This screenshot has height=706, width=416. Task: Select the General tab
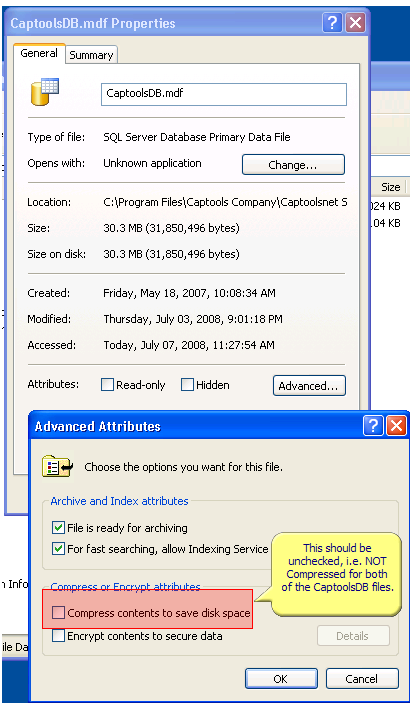tap(39, 53)
